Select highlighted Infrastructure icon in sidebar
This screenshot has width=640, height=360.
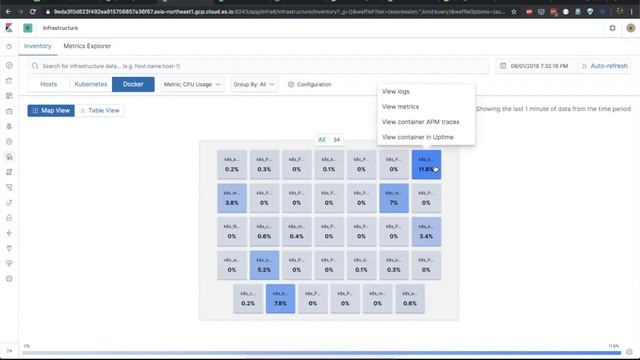pos(9,157)
